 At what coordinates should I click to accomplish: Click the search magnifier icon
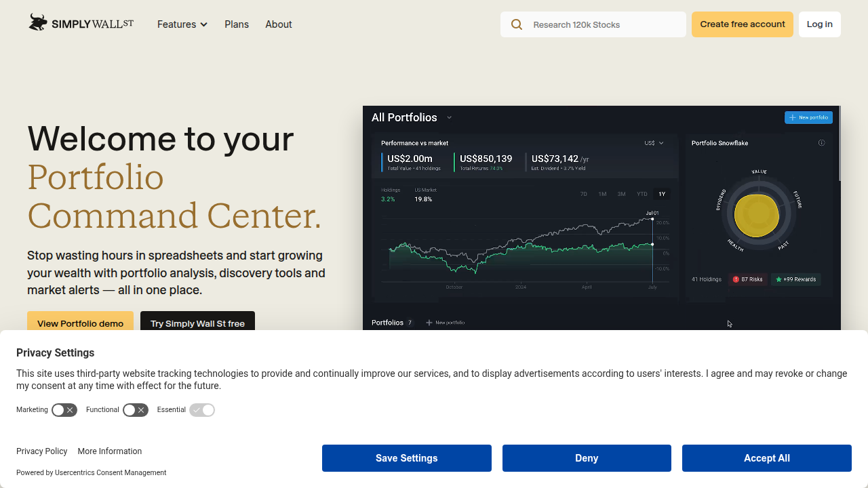click(x=517, y=24)
